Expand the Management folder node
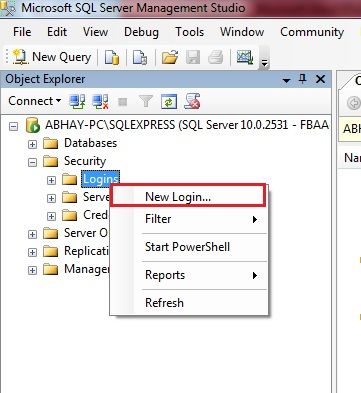 [32, 270]
